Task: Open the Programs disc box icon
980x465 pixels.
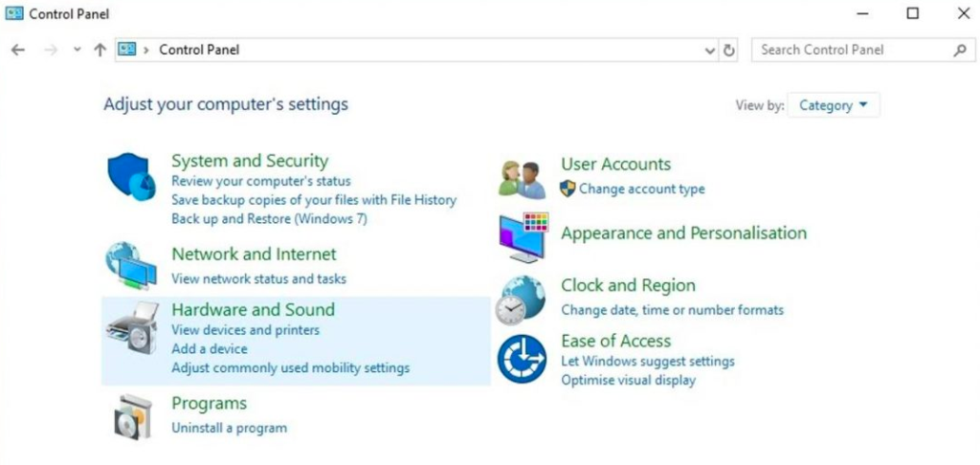Action: [132, 417]
